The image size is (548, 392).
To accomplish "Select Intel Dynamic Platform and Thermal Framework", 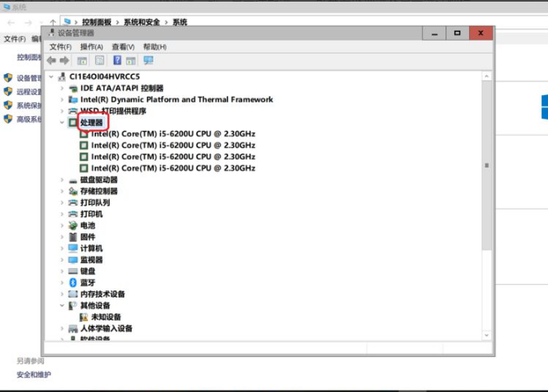I will coord(176,99).
